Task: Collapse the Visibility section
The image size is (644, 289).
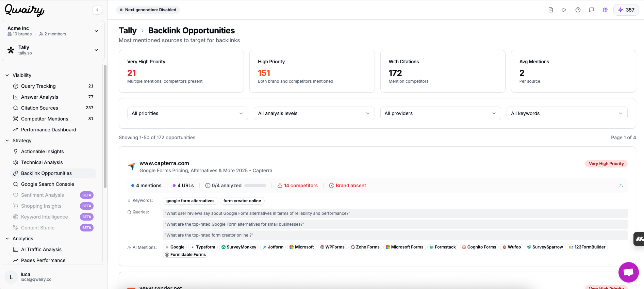Action: pos(18,75)
